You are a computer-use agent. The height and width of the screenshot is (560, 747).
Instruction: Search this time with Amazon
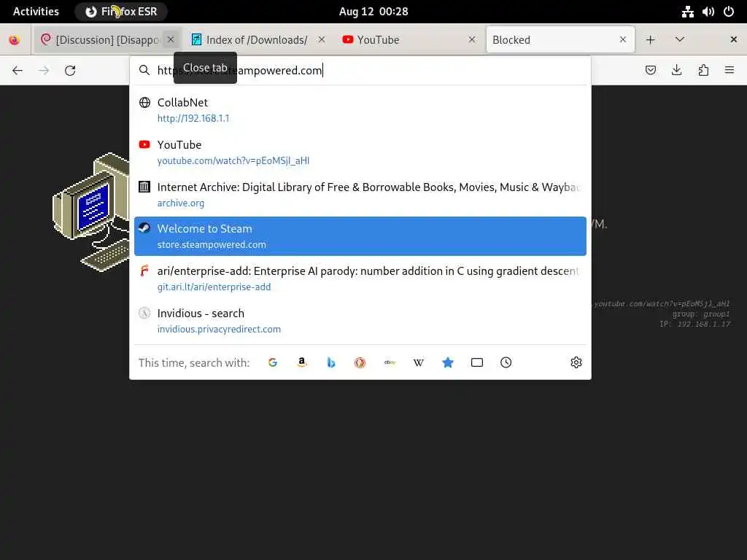[x=301, y=362]
